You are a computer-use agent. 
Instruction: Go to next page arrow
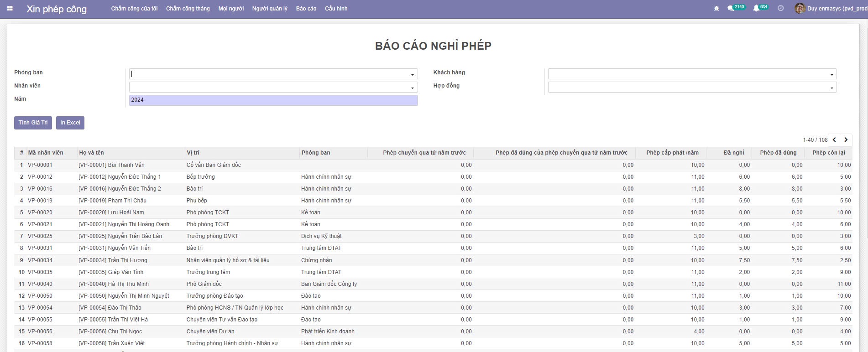point(846,140)
